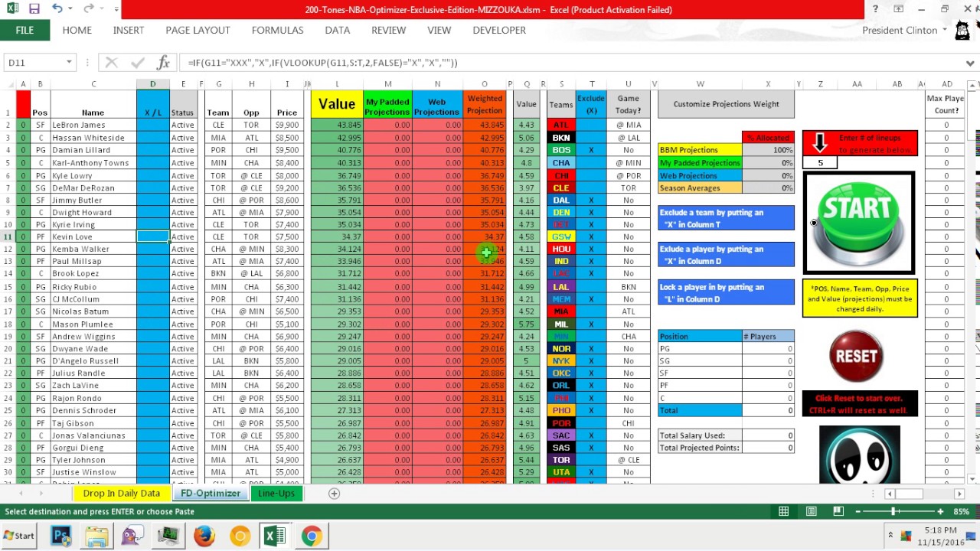Click the Name Box showing D11
Screen dimensions: 980x551
click(34, 63)
